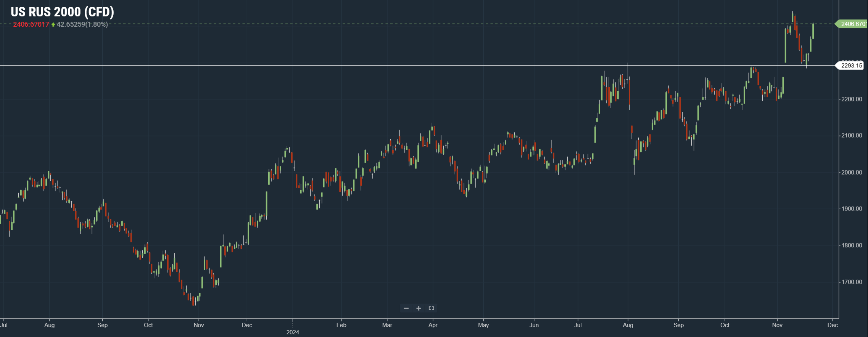The image size is (868, 337).
Task: Click the 2000.00 price axis label
Action: pyautogui.click(x=852, y=172)
